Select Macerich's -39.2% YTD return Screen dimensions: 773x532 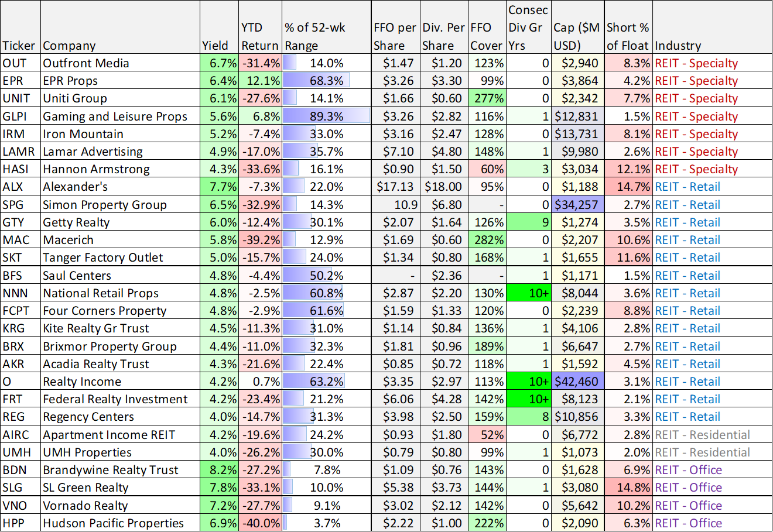coord(260,240)
